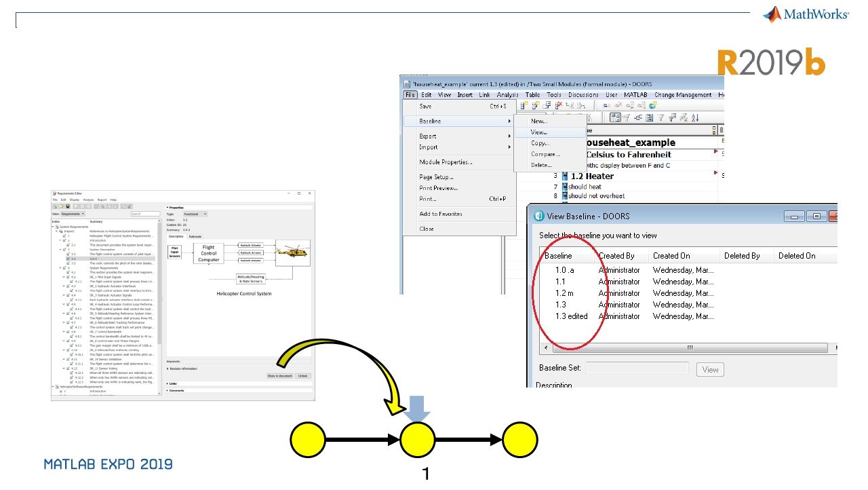Choose Print Preview in File menu
868x490 pixels.
coord(459,188)
